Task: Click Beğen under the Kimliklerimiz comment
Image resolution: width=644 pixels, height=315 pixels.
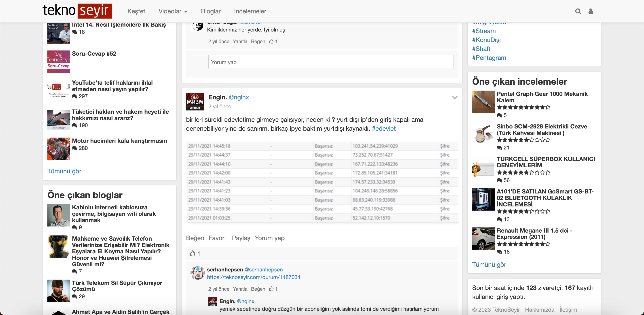Action: (258, 42)
